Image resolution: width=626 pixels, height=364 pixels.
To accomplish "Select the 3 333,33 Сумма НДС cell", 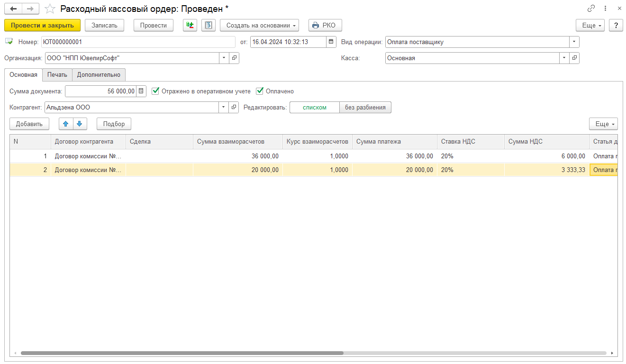I will click(547, 170).
